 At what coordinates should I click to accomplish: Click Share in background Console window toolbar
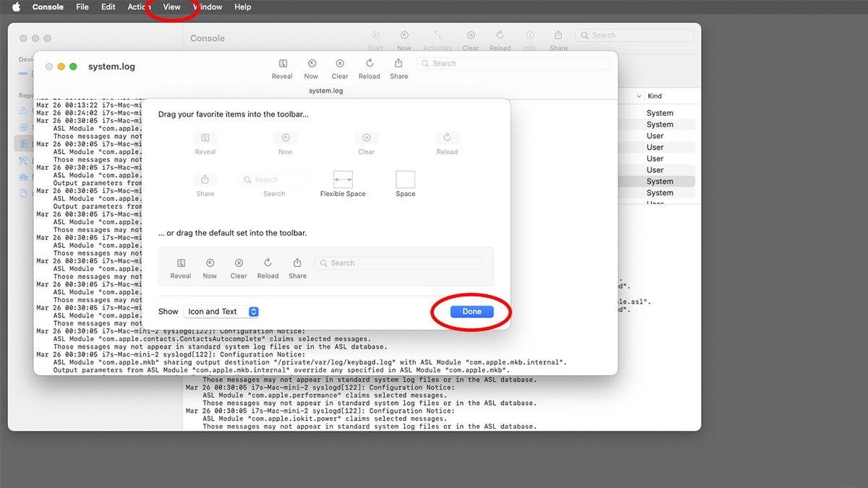coord(558,40)
